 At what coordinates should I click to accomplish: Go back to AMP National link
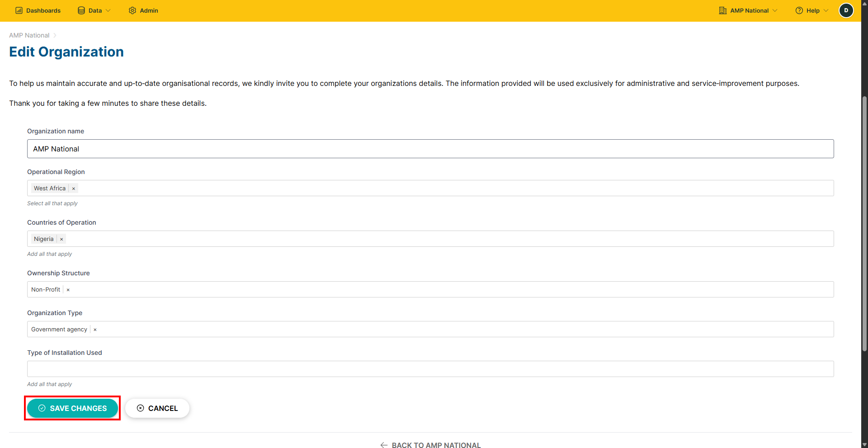430,445
